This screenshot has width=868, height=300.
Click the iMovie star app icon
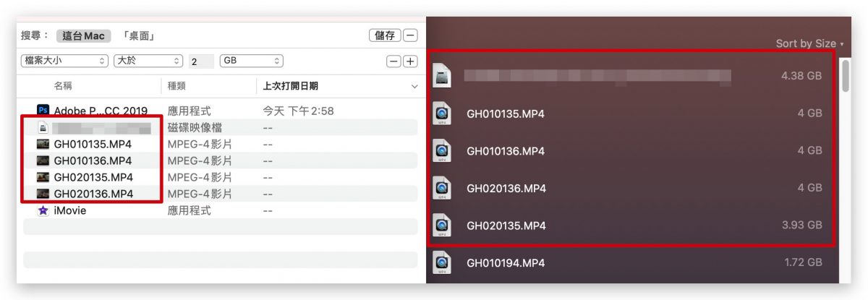tap(43, 210)
